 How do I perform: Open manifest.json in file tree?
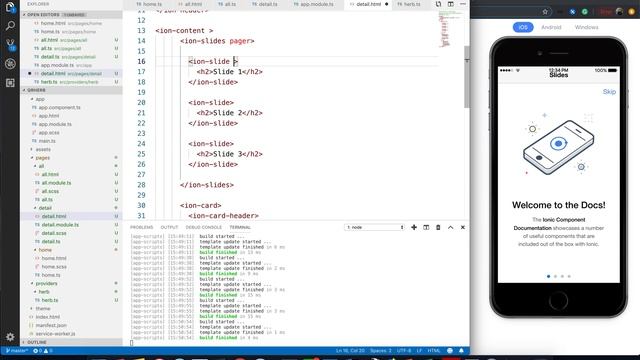click(51, 325)
